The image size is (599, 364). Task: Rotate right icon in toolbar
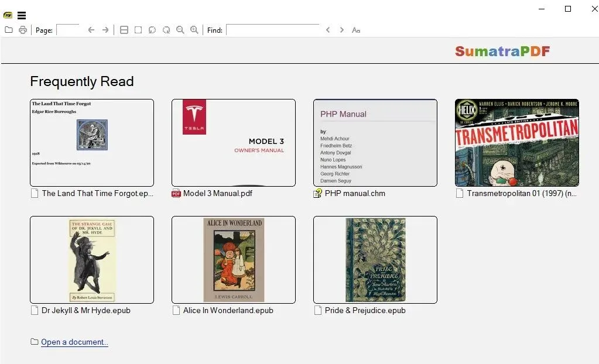pyautogui.click(x=166, y=30)
